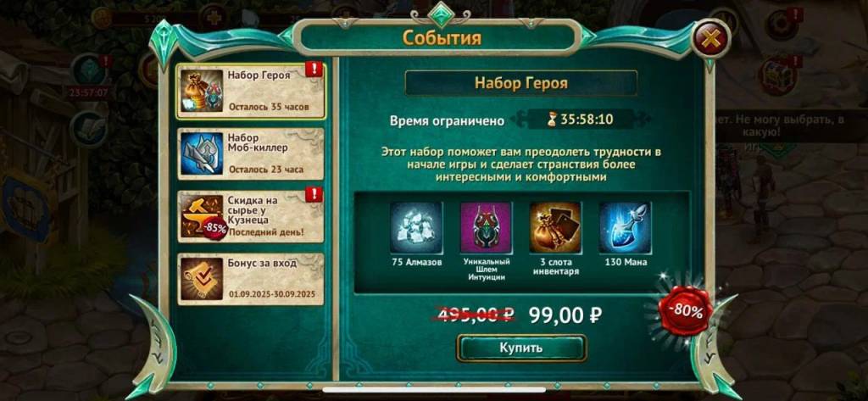Click the red alert badge on Набор Героя

point(314,70)
